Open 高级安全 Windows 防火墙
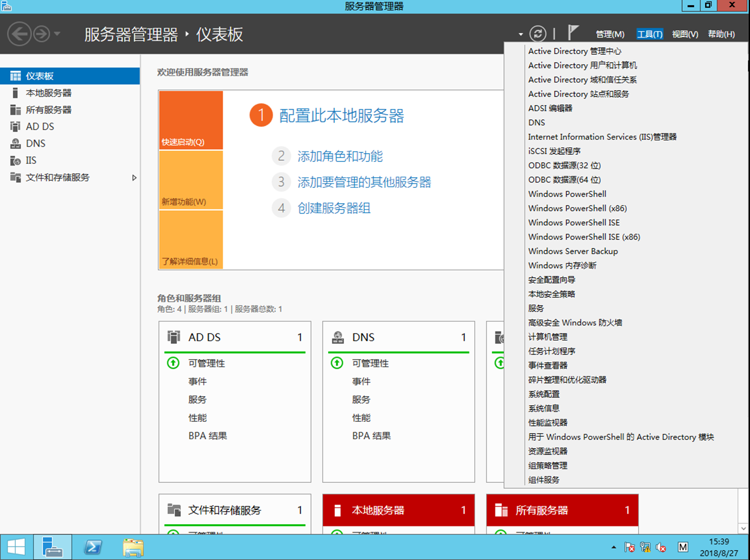Image resolution: width=750 pixels, height=560 pixels. [x=575, y=323]
